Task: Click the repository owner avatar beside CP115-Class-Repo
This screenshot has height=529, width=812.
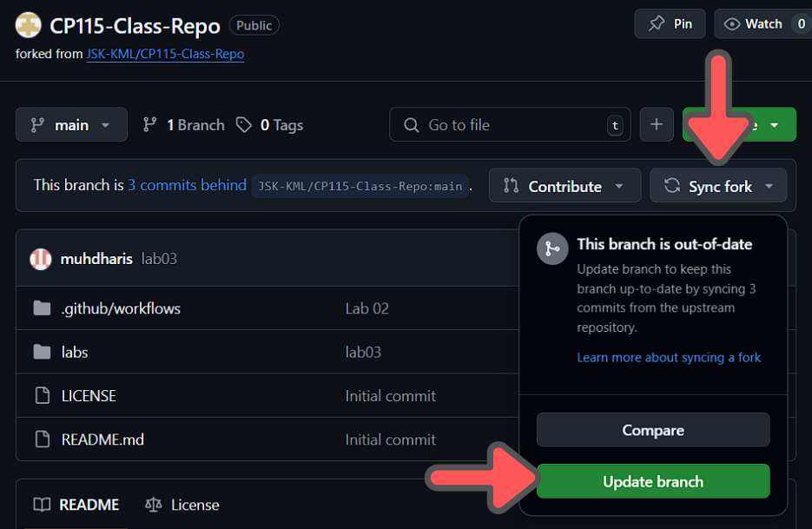Action: tap(28, 25)
